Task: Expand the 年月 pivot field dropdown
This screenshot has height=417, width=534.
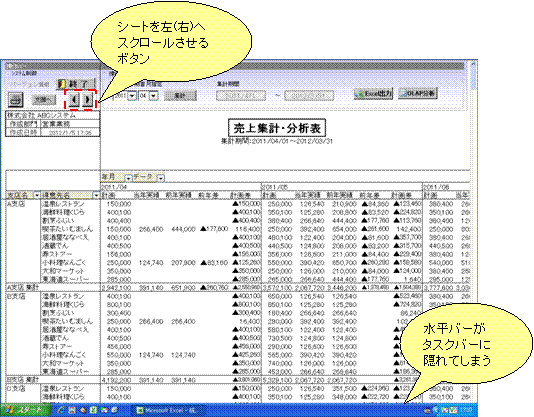Action: click(128, 178)
